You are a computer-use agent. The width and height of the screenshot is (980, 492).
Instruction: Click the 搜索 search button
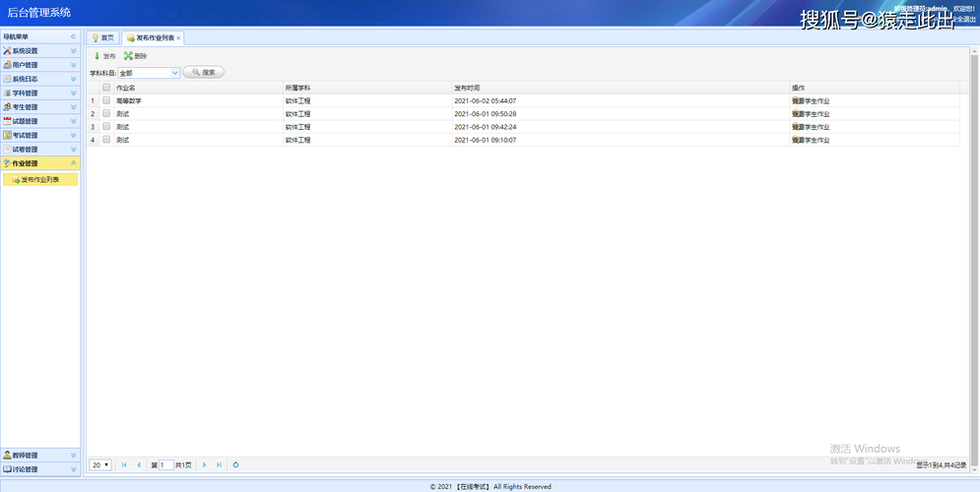204,73
